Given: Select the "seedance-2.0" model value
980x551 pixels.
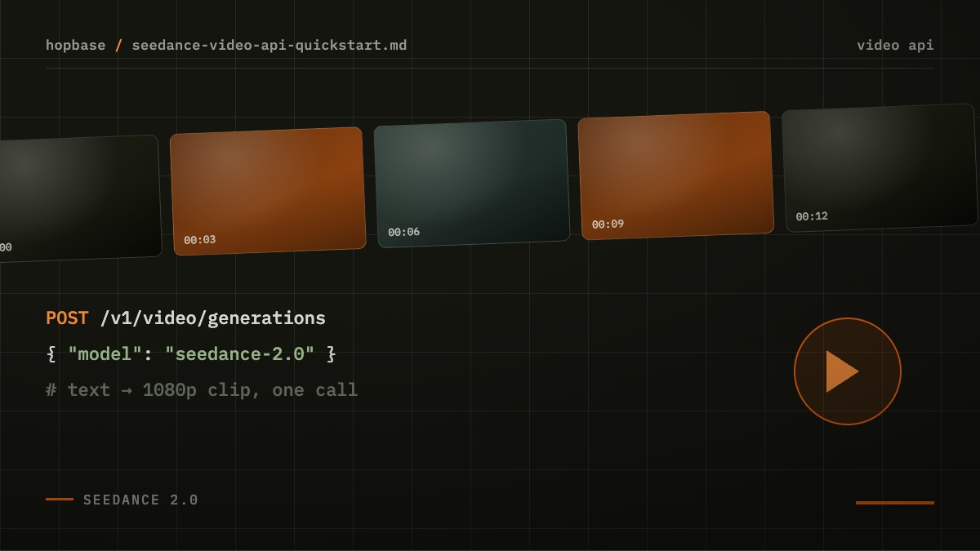Looking at the screenshot, I should [x=239, y=353].
